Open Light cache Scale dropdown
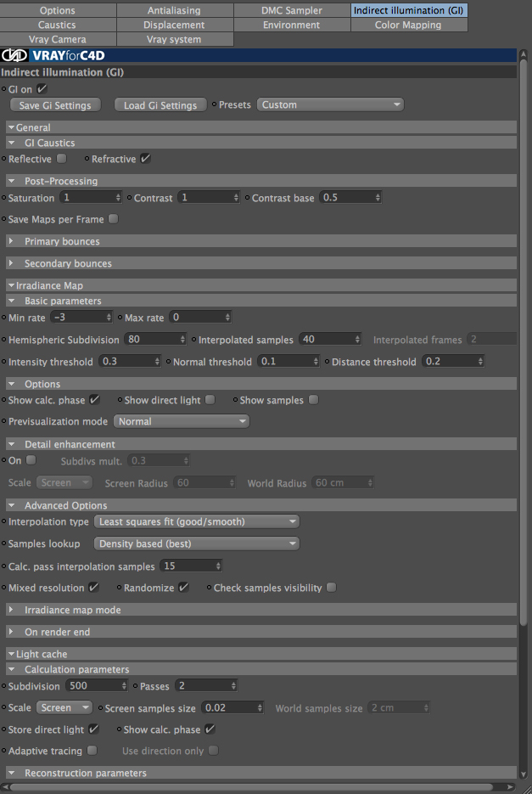The width and height of the screenshot is (532, 794). click(x=64, y=707)
